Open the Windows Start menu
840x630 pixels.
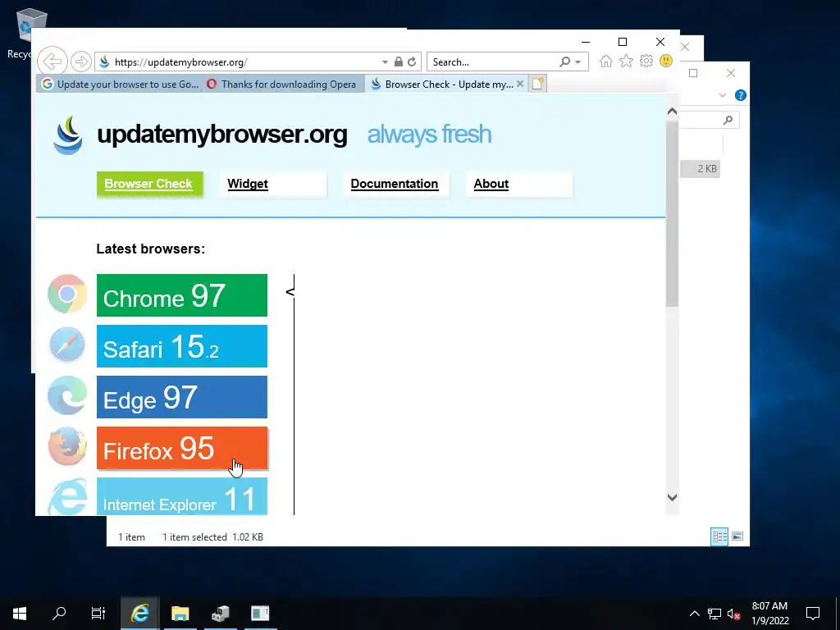(x=20, y=614)
